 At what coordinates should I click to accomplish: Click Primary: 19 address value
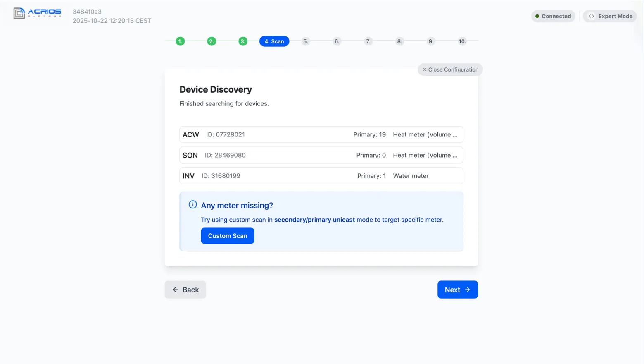(369, 134)
